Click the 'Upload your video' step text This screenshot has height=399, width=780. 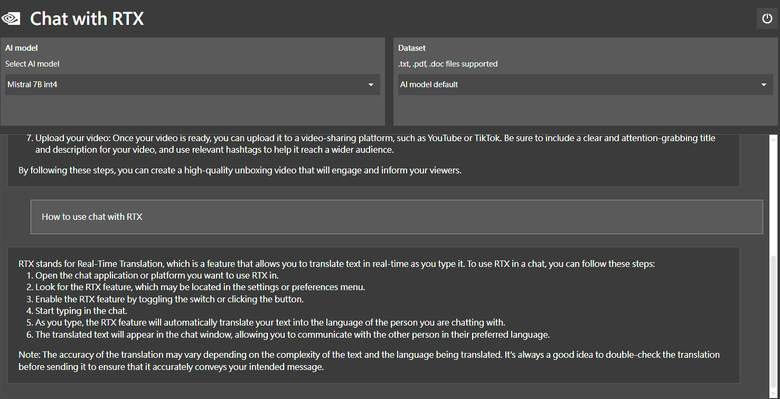pos(371,143)
